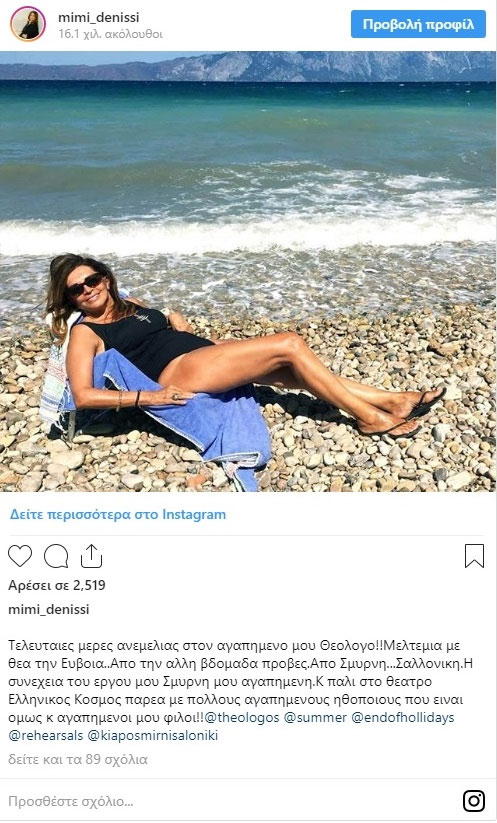Share the post using the upload arrow icon
Viewport: 497px width, 823px height.
(91, 556)
